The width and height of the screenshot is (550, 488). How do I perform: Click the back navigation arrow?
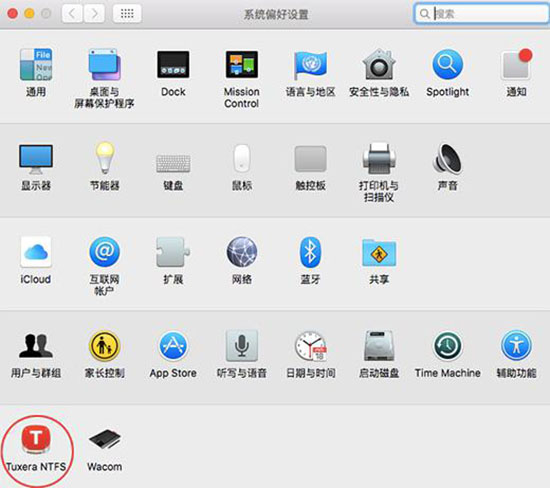(x=72, y=14)
